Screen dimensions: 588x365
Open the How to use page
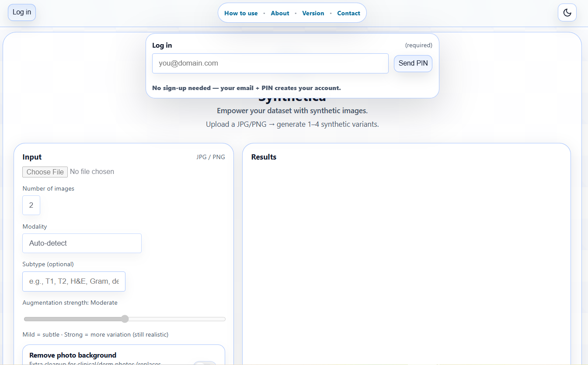coord(241,13)
